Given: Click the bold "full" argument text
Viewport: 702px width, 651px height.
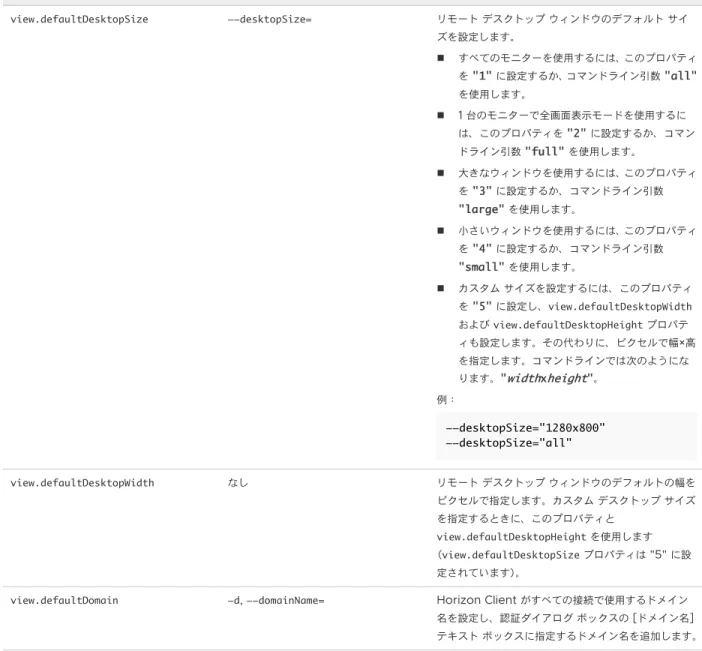Looking at the screenshot, I should [x=544, y=151].
